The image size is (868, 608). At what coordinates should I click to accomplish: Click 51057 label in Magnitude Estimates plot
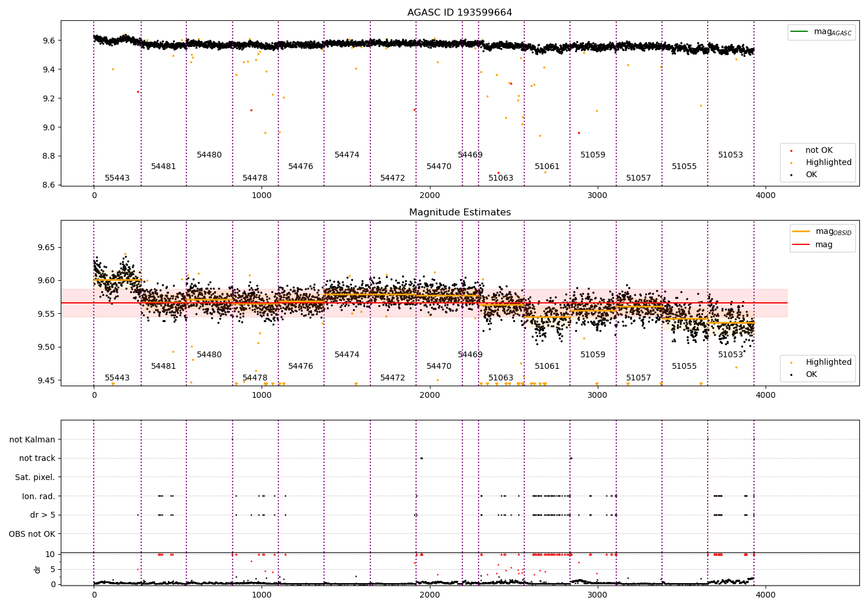tap(638, 378)
